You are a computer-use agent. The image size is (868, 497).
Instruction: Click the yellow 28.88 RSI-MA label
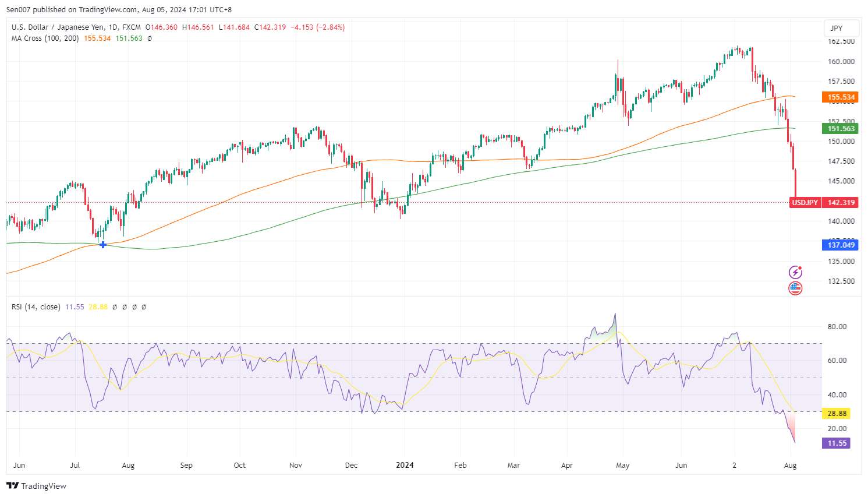[x=837, y=414]
